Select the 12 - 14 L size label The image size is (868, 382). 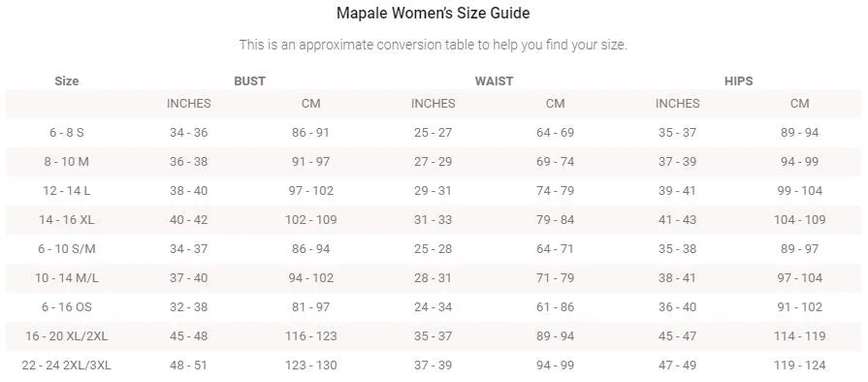[x=66, y=191]
